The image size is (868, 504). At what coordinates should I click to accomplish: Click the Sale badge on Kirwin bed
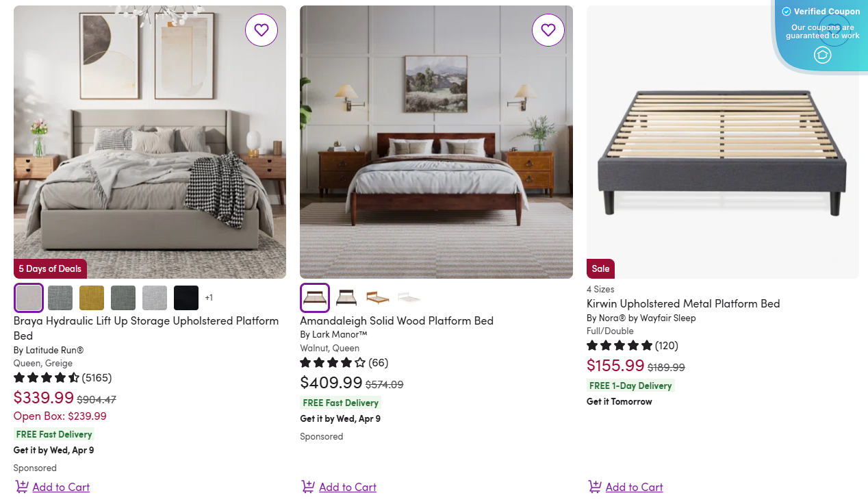coord(600,268)
